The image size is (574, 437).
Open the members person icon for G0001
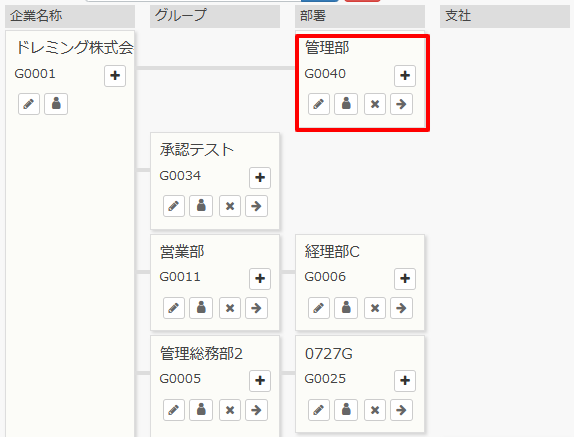click(x=56, y=104)
